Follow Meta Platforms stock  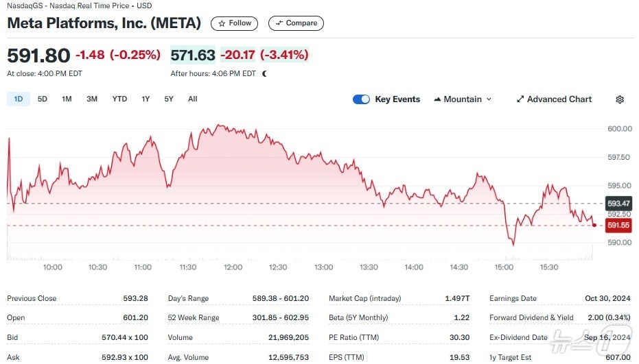(x=235, y=23)
